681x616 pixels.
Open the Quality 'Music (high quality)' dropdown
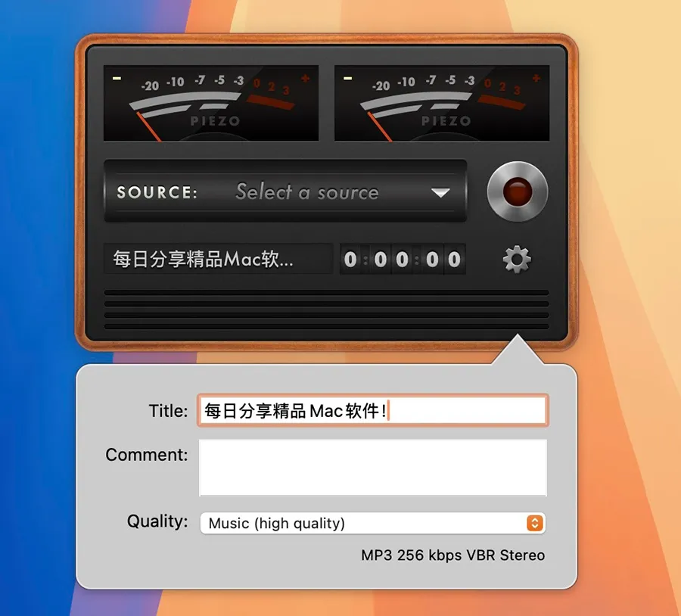363,523
